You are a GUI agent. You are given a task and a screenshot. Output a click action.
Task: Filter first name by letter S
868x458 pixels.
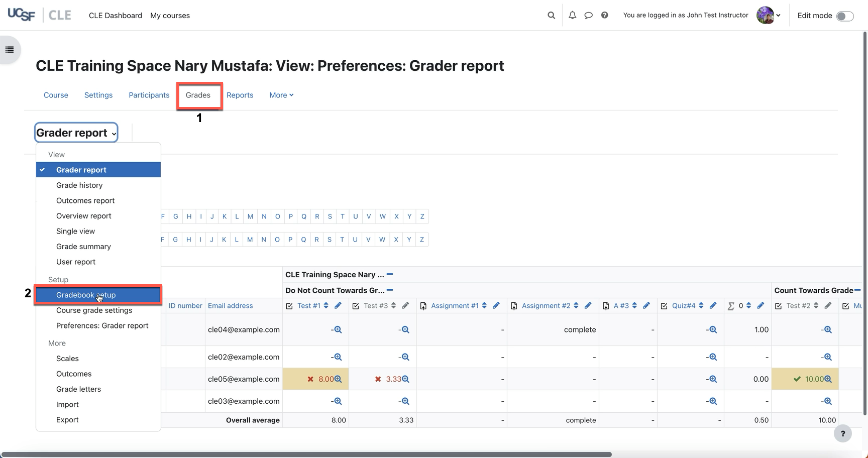coord(330,216)
